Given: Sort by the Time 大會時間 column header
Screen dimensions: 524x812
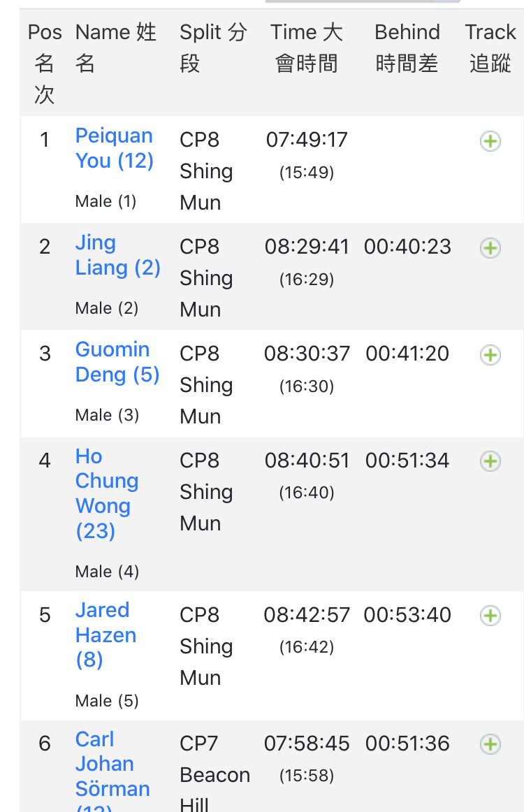Looking at the screenshot, I should click(307, 48).
